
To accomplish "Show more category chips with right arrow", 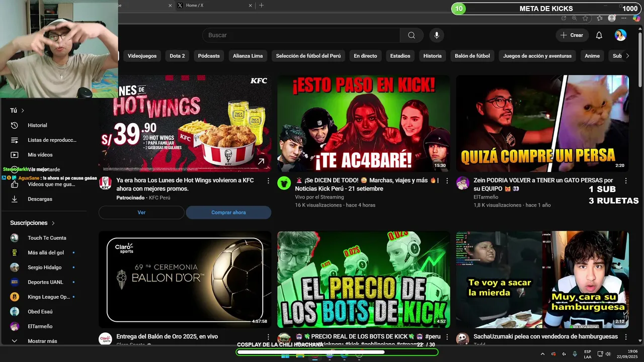I will tap(627, 56).
